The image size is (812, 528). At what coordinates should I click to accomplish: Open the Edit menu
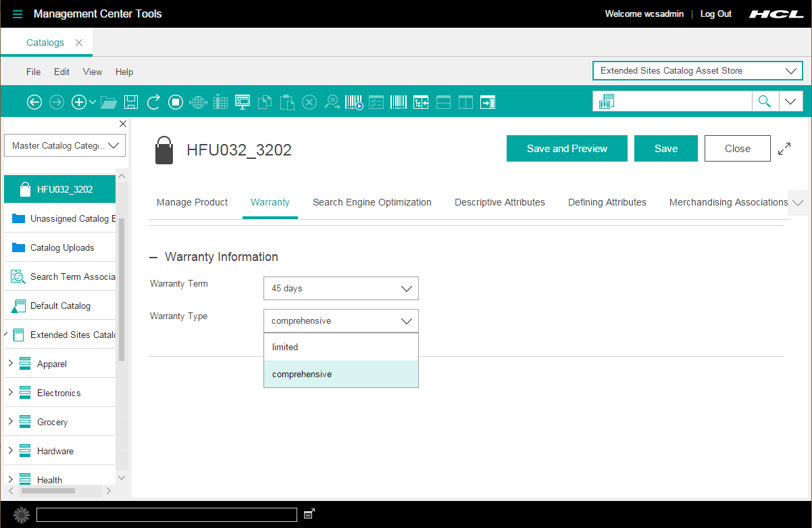click(x=61, y=72)
